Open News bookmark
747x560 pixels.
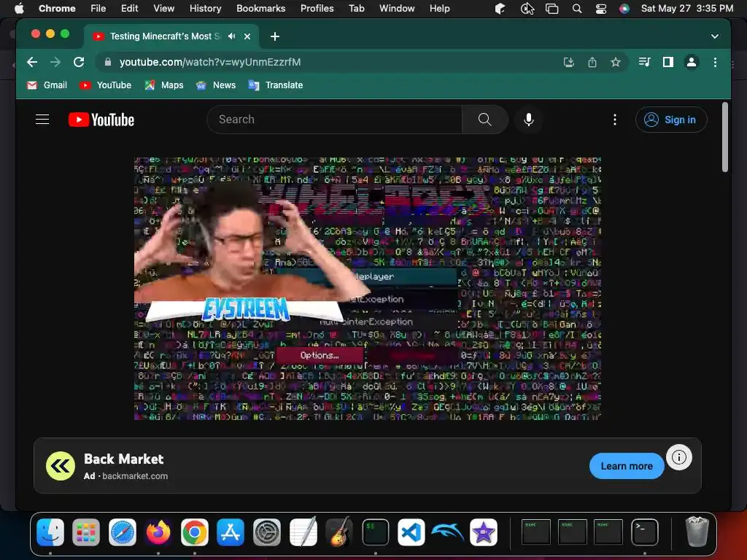(216, 85)
